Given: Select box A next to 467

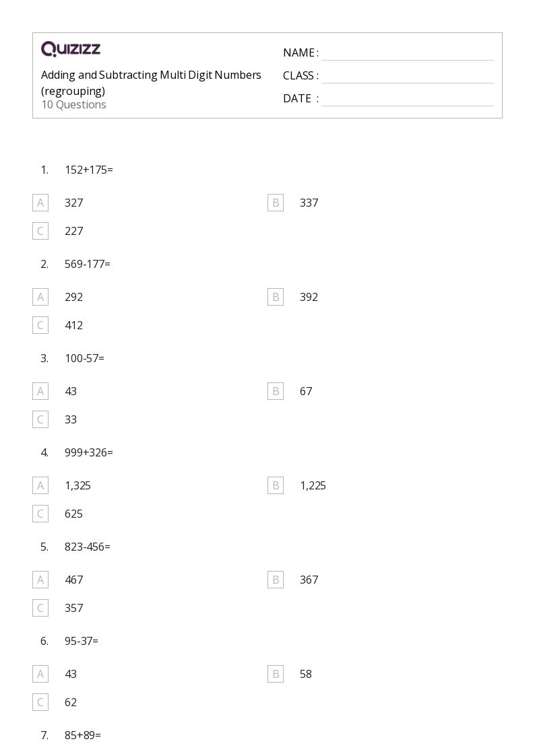Looking at the screenshot, I should [40, 580].
